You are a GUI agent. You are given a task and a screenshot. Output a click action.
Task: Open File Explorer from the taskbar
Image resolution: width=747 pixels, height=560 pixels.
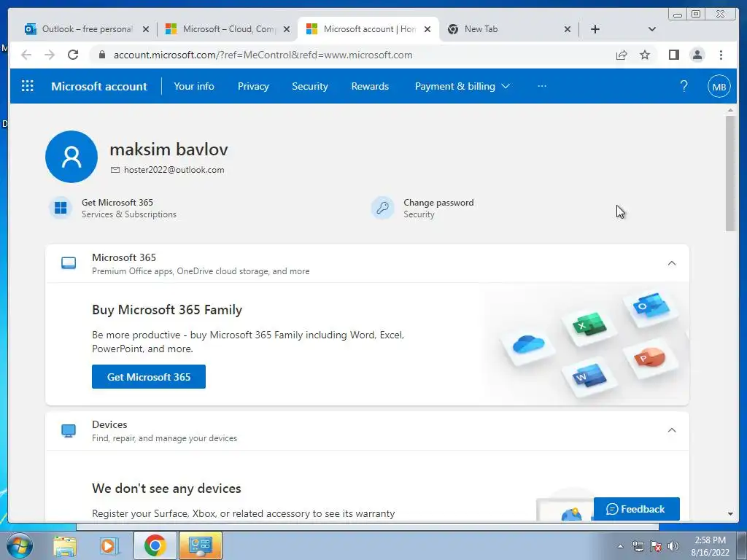[x=65, y=545]
